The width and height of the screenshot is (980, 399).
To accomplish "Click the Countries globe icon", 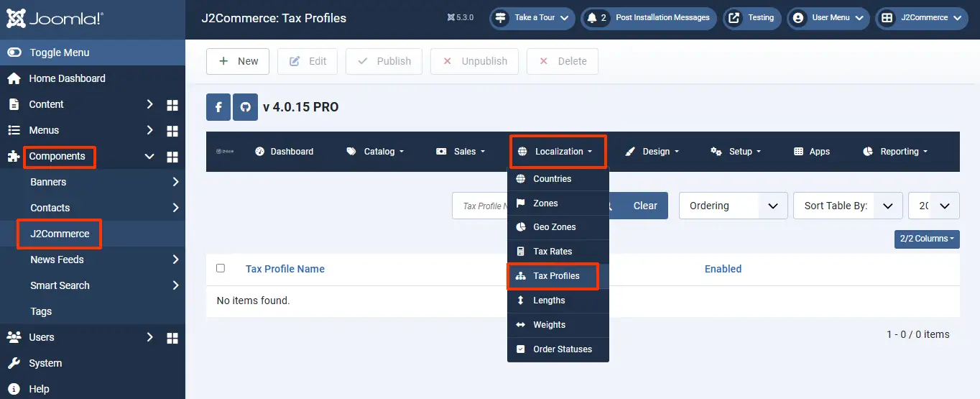I will point(521,179).
